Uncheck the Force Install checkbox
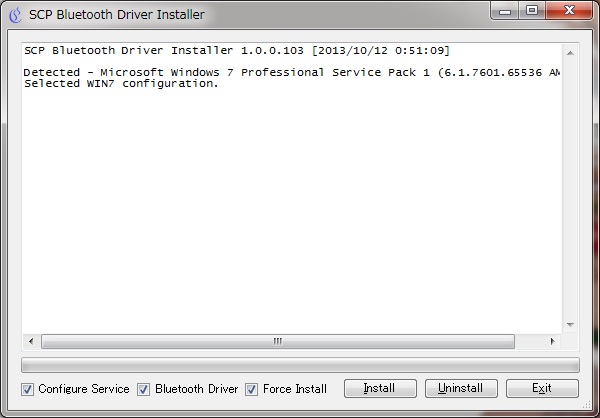The width and height of the screenshot is (600, 418). click(x=251, y=389)
